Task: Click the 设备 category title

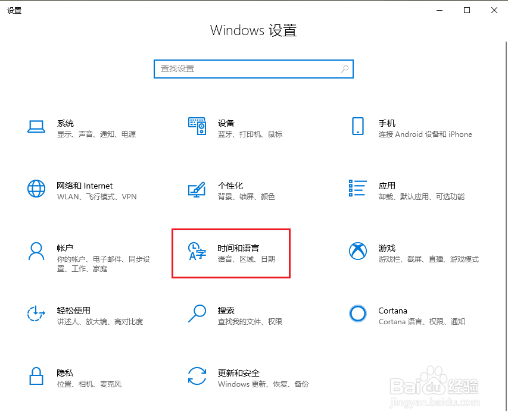Action: click(x=226, y=123)
